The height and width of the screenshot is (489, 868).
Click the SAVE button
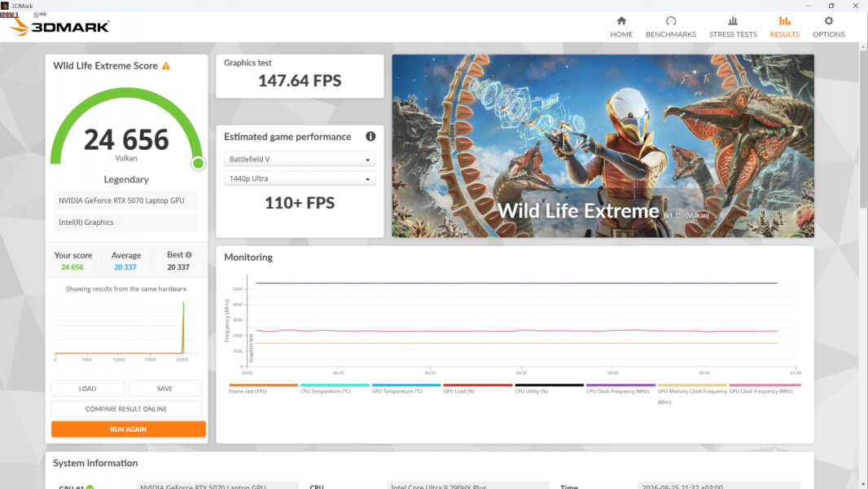point(165,388)
